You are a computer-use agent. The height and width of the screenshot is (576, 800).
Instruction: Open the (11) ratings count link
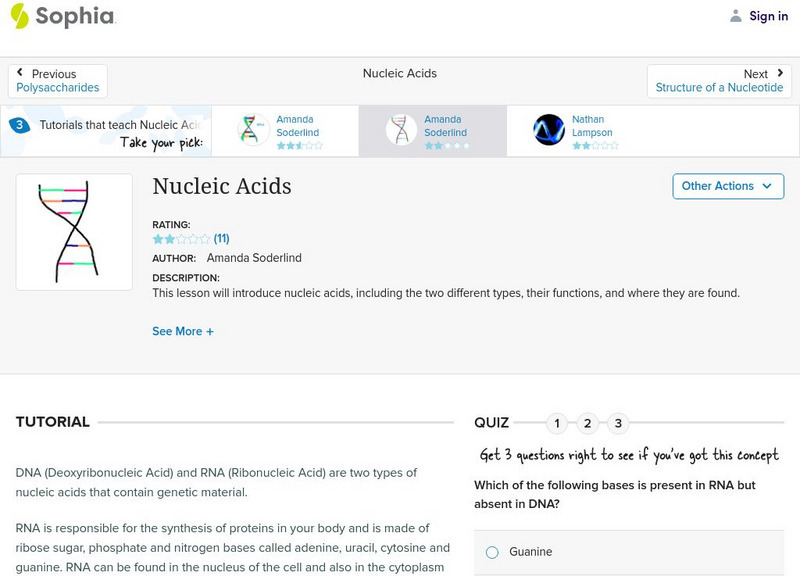coord(222,239)
